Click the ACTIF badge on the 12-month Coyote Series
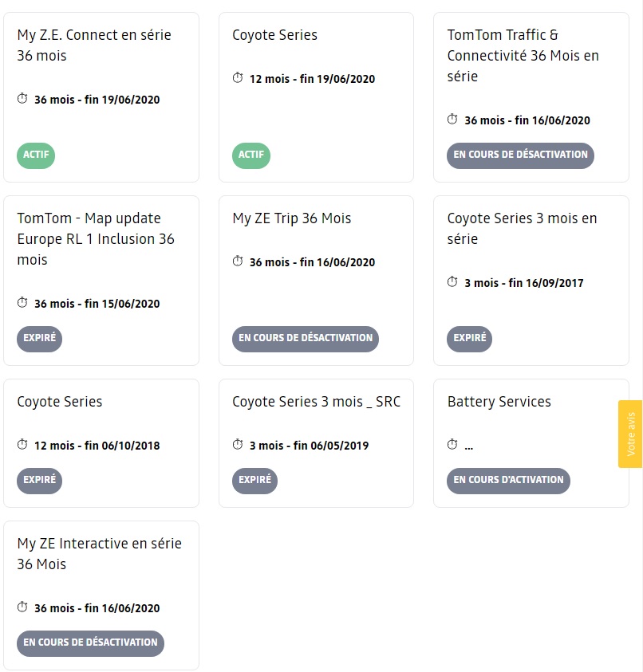Screen dimensions: 643x672 (251, 155)
